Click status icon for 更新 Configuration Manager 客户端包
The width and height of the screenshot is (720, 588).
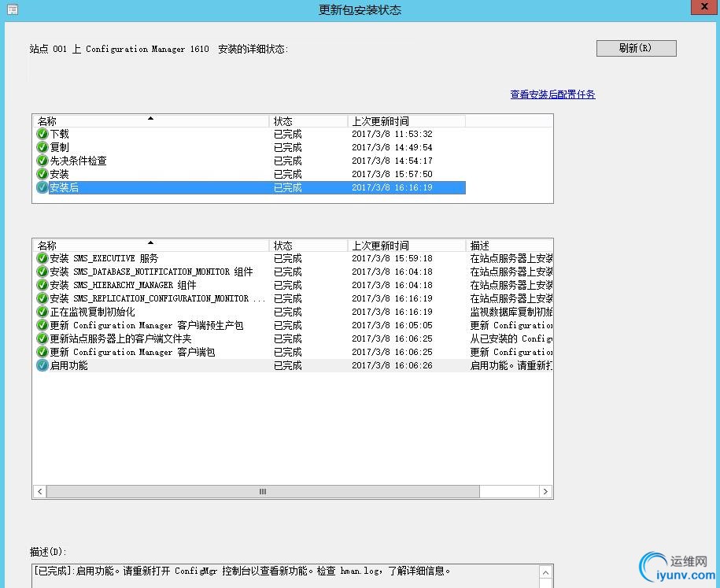coord(42,352)
